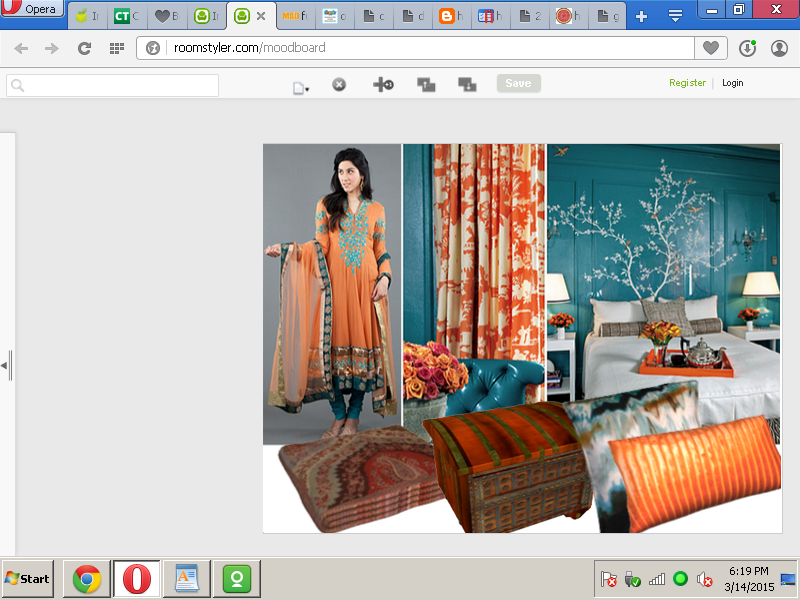Open the browser downloads icon
The image size is (800, 600).
[747, 48]
